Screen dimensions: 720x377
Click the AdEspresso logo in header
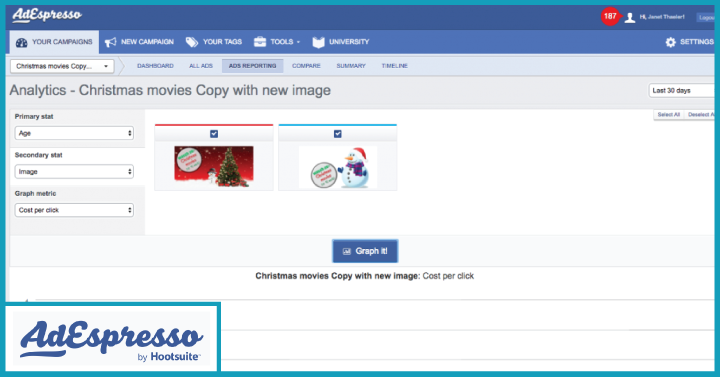point(47,15)
